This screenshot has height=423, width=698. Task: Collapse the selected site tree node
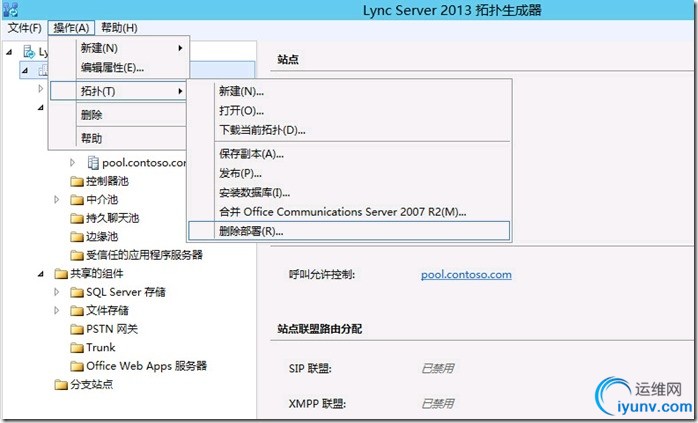(25, 70)
